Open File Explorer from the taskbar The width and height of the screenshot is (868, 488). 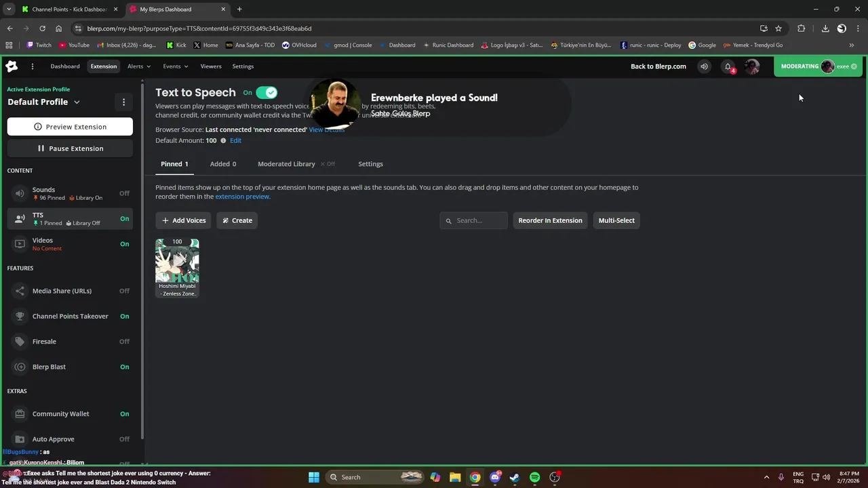[x=455, y=477]
